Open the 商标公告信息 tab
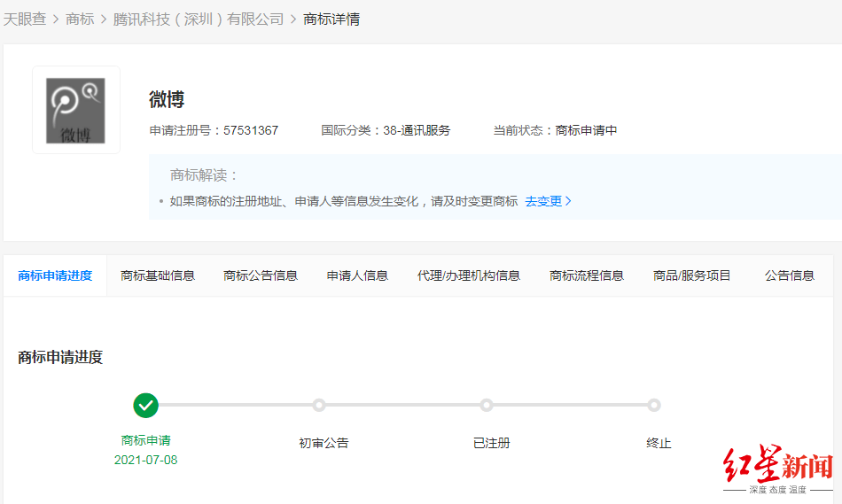This screenshot has width=842, height=504. (261, 275)
